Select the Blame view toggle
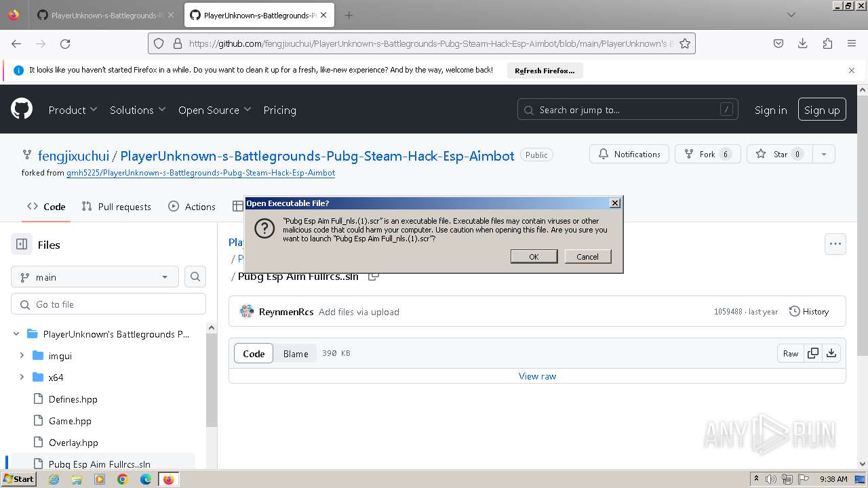Screen dimensions: 868x488 click(x=296, y=353)
